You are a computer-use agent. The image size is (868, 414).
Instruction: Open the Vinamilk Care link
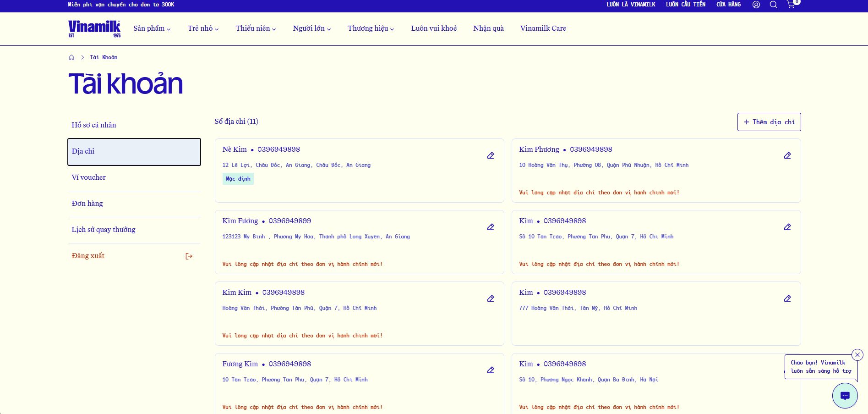[543, 28]
